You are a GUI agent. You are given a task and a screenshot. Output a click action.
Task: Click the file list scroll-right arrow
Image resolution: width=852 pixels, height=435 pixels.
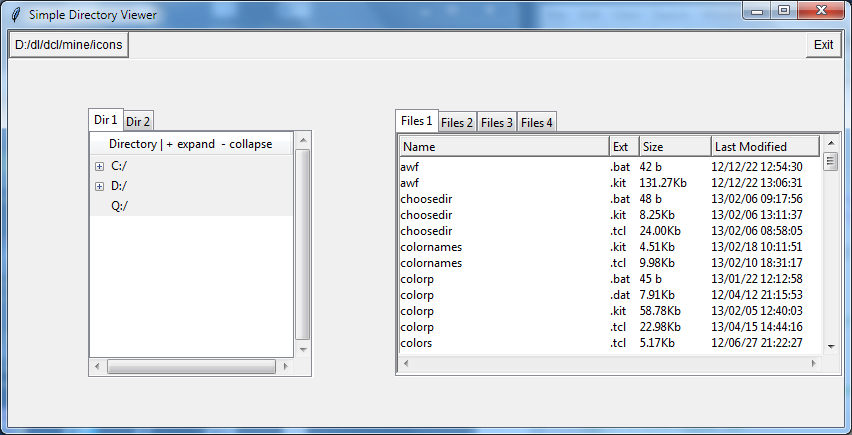[x=813, y=363]
